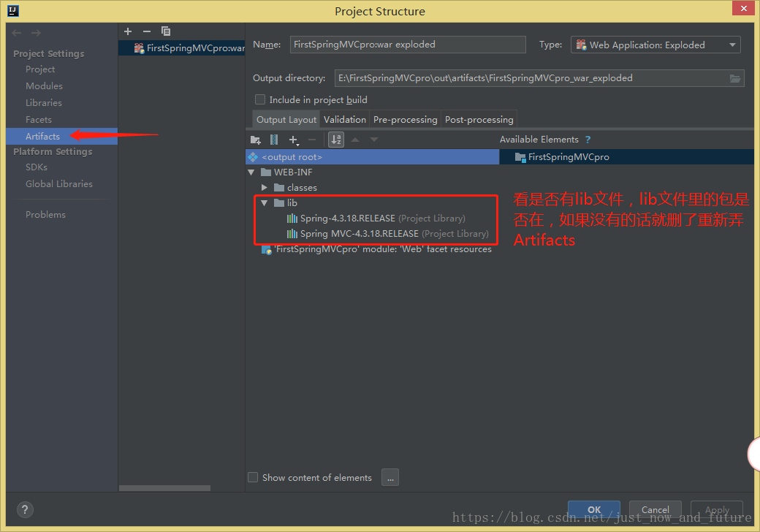Select Spring-4.3.18.RELEASE library entry
This screenshot has width=760, height=532.
coord(372,218)
